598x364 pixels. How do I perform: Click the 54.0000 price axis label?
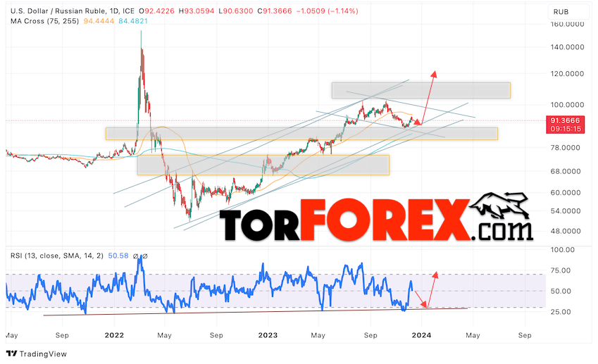click(x=565, y=211)
